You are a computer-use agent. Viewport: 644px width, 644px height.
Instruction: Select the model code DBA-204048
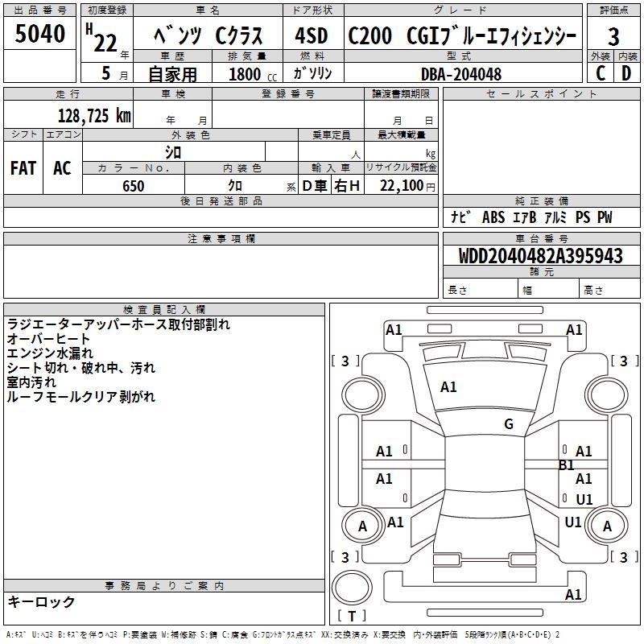click(461, 74)
